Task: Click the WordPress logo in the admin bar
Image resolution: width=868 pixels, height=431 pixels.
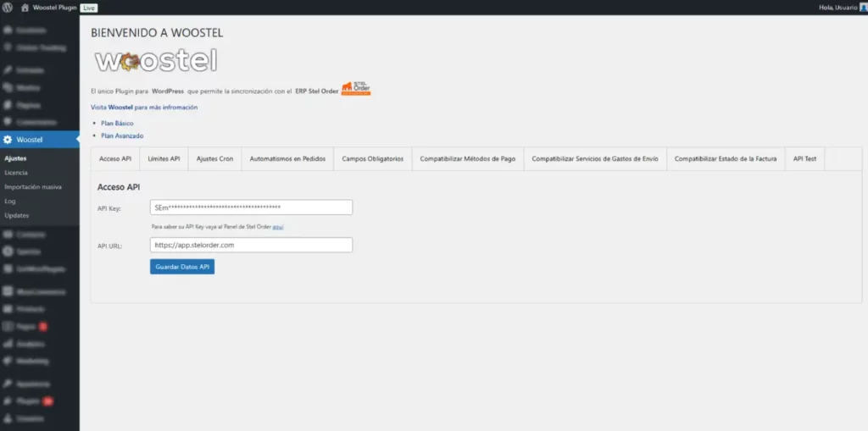Action: point(8,8)
